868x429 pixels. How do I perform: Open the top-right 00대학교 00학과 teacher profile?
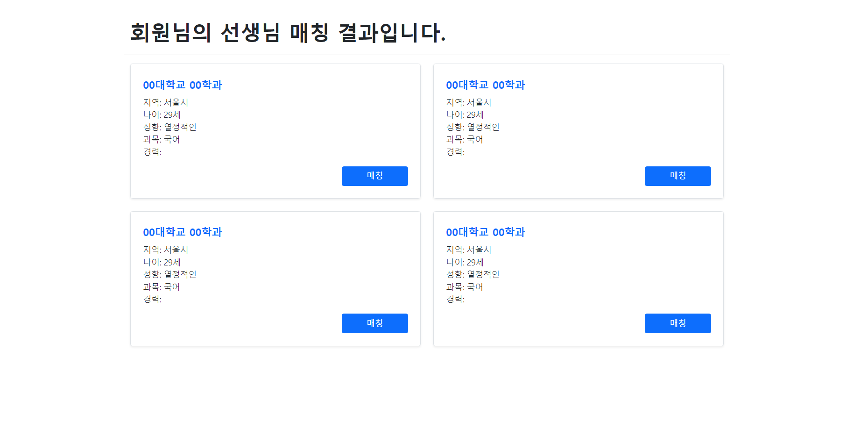pos(485,85)
